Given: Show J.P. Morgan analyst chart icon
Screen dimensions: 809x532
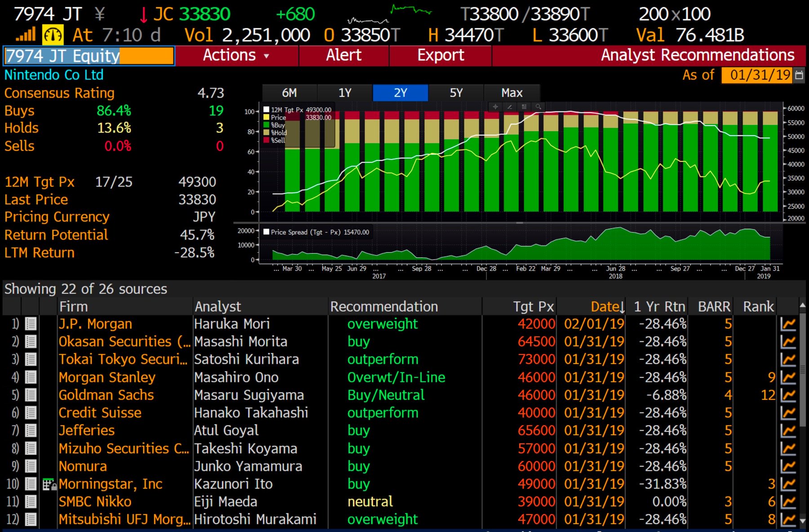Looking at the screenshot, I should (788, 324).
